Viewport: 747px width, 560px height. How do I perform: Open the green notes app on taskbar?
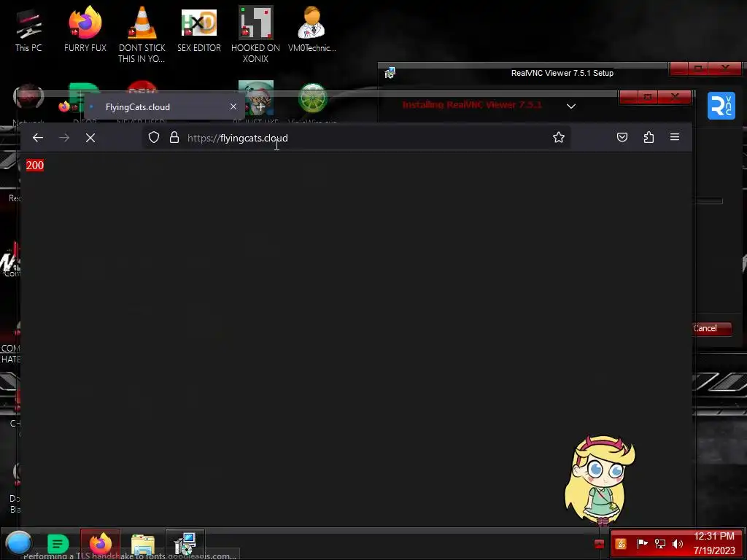tap(58, 543)
